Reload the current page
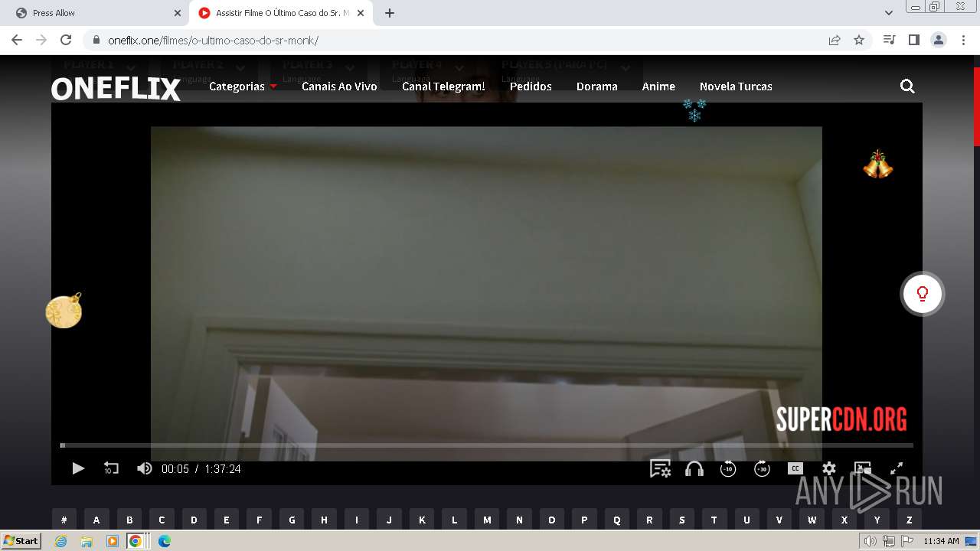980x551 pixels. (x=66, y=40)
